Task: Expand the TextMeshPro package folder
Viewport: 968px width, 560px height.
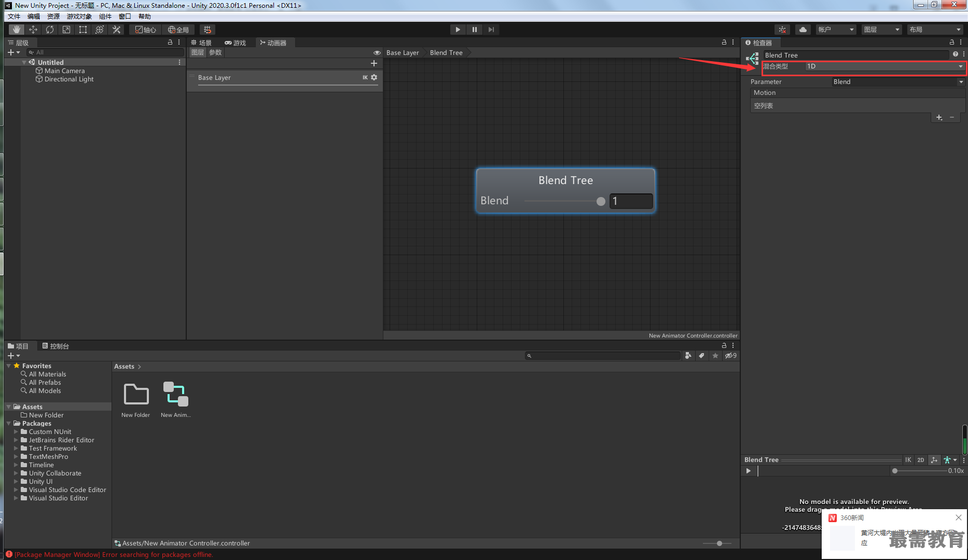Action: (x=16, y=457)
